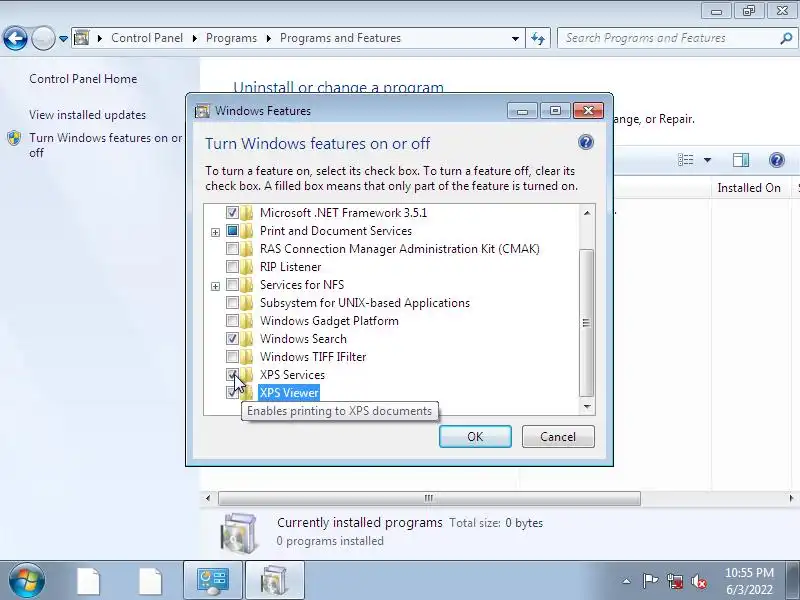Enable RAS Connection Manager Administration Kit checkbox
The image size is (800, 600).
click(232, 248)
